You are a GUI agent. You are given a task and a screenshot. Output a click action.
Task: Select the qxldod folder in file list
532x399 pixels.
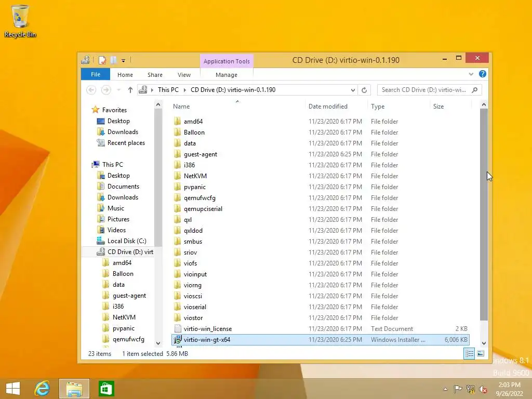[193, 230]
